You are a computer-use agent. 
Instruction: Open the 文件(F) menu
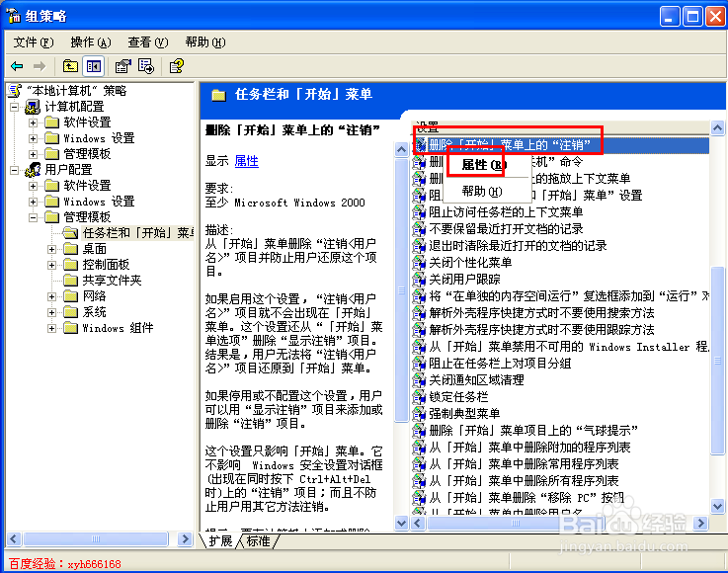(x=34, y=42)
